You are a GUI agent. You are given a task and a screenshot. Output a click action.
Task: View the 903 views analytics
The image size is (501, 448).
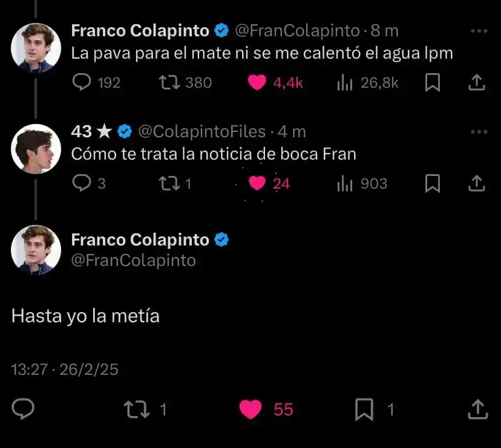[x=344, y=183]
